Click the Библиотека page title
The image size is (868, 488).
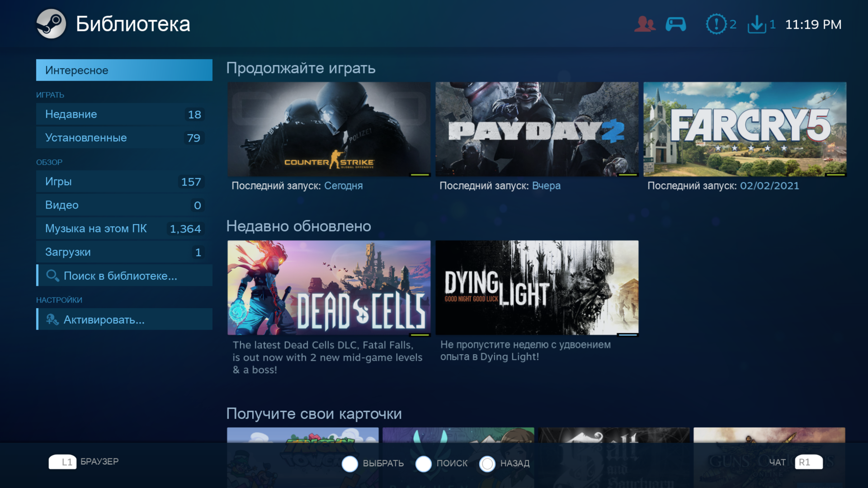tap(133, 24)
